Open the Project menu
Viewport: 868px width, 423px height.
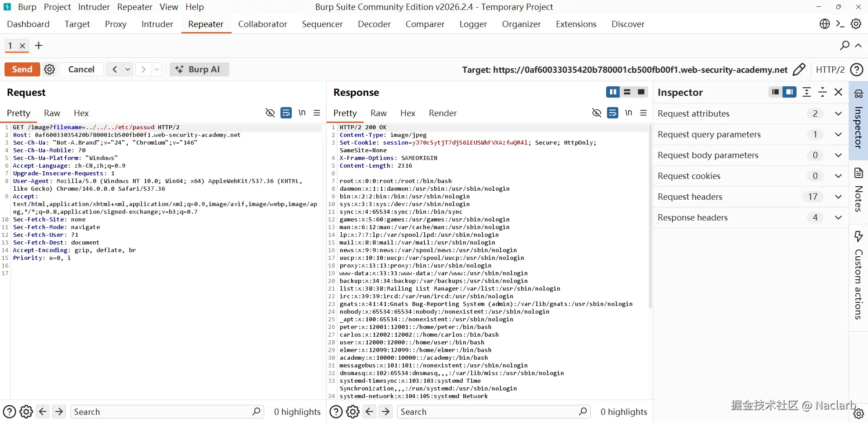coord(57,7)
